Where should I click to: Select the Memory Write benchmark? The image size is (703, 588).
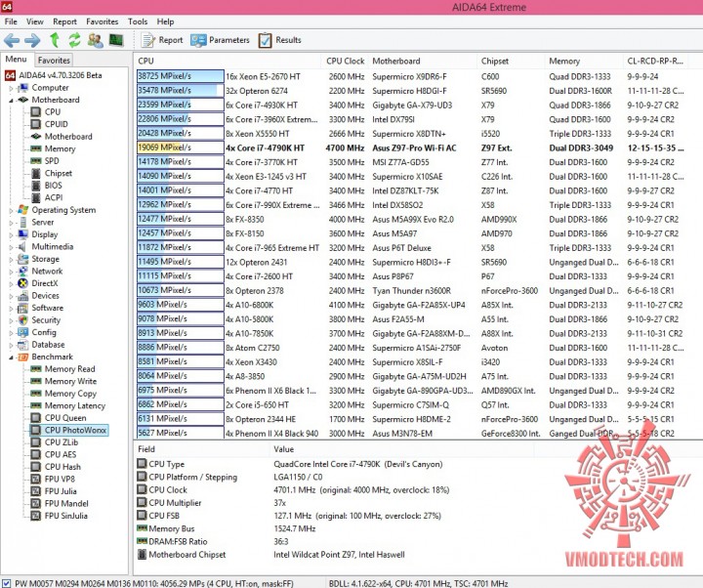coord(70,381)
